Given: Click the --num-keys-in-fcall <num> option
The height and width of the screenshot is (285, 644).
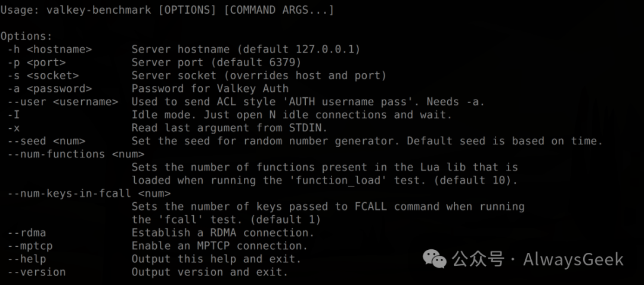Looking at the screenshot, I should pos(89,193).
